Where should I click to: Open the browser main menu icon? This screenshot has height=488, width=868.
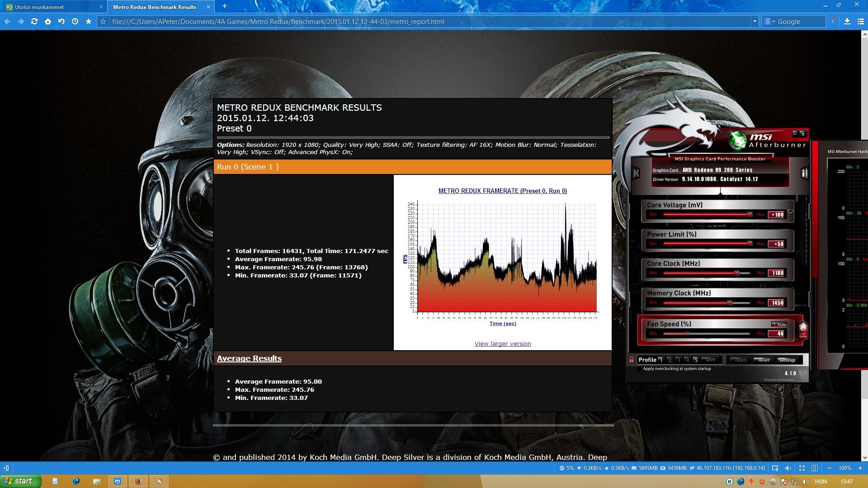860,22
